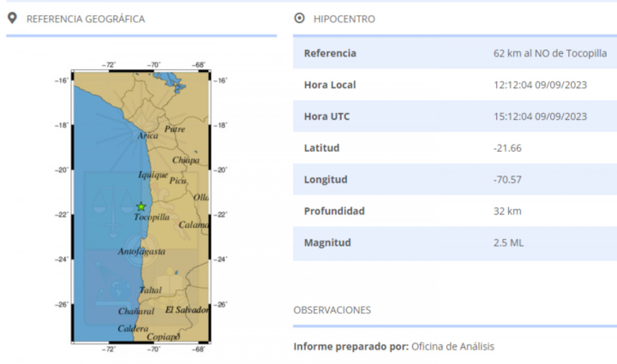Click Calama on the map
617x364 pixels.
coord(193,225)
